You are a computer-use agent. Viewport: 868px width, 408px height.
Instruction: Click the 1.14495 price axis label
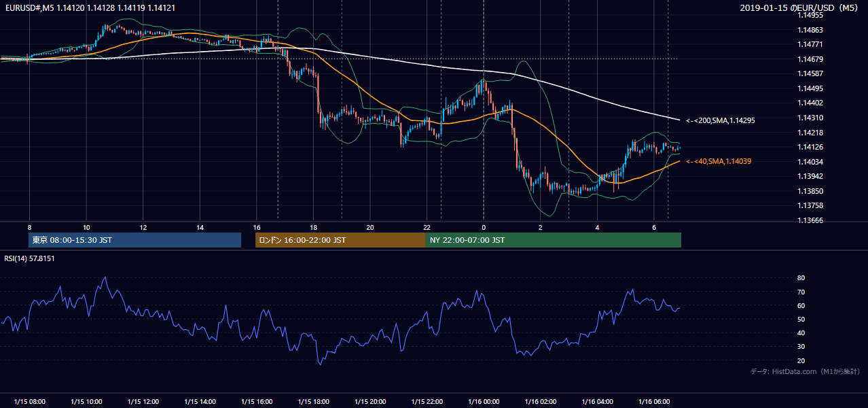click(810, 88)
